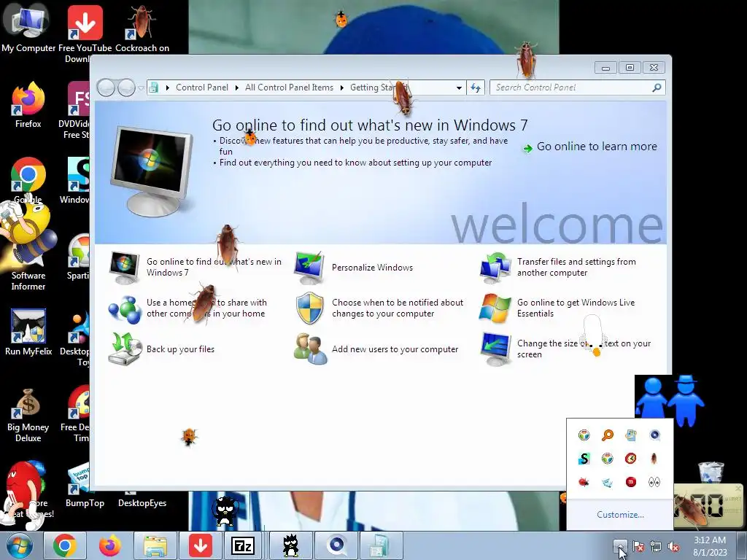Open Go online to get Windows Live Essentials
The height and width of the screenshot is (560, 747).
point(557,308)
